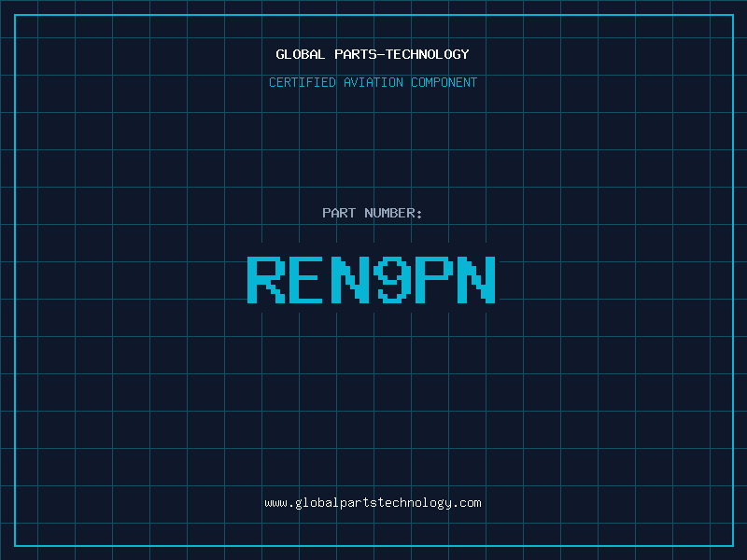Click the GLOBAL PARTS-TECHNOLOGY heading
This screenshot has height=560, width=747.
click(373, 54)
